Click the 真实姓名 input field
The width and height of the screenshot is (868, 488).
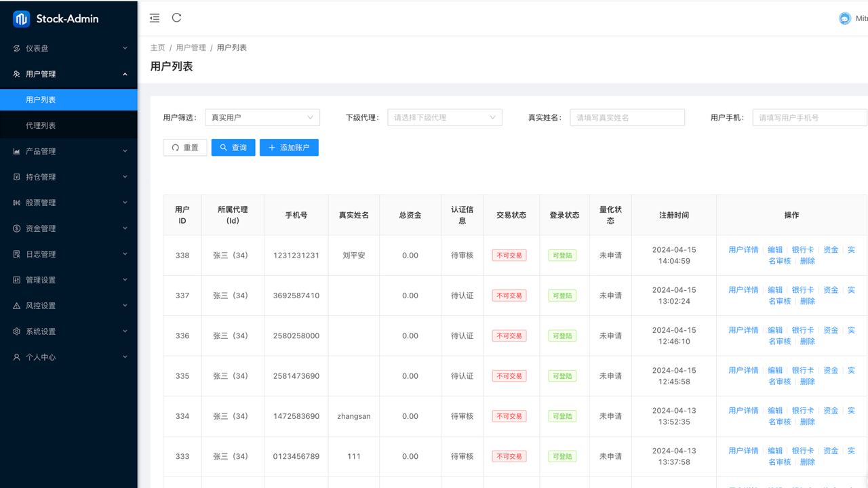[x=627, y=117]
